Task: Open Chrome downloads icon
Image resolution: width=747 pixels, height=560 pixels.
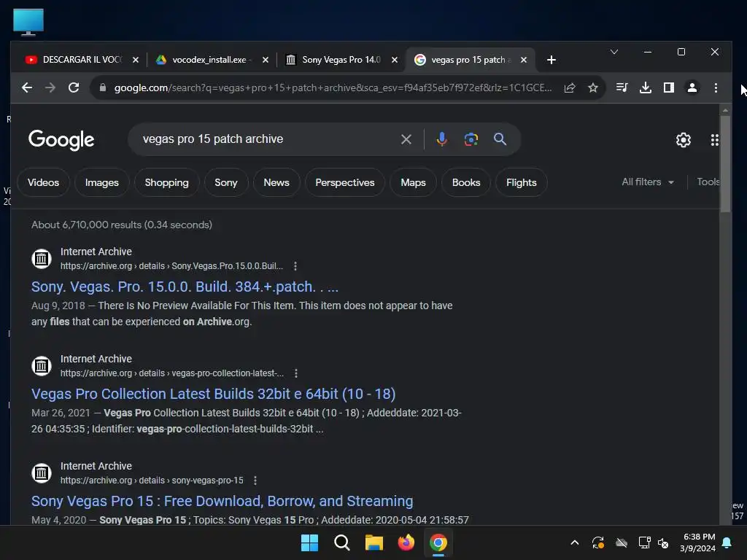Action: (646, 87)
